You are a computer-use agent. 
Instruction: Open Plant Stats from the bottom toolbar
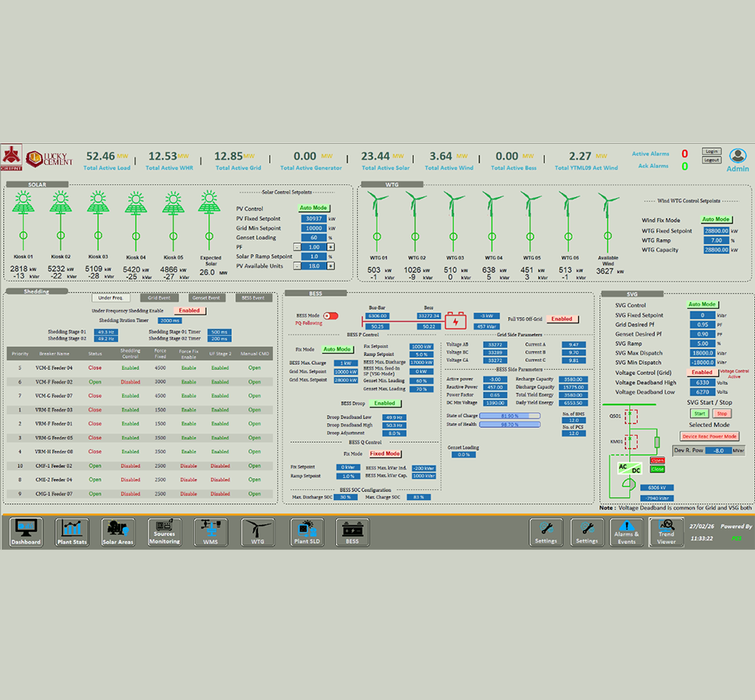click(72, 532)
